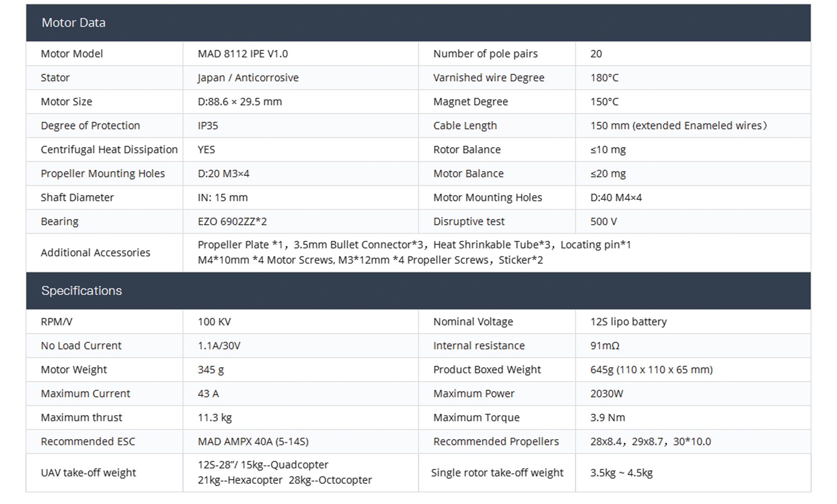Screen dimensions: 837x504
Task: Select the 91mΩ internal resistance value
Action: tap(605, 345)
